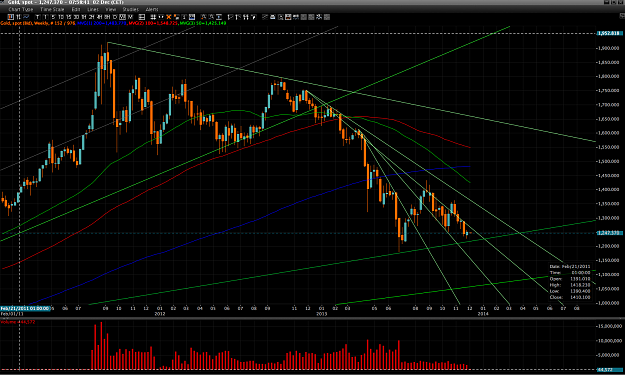Select the candlestick chart type icon
625x375 pixels.
[11, 17]
